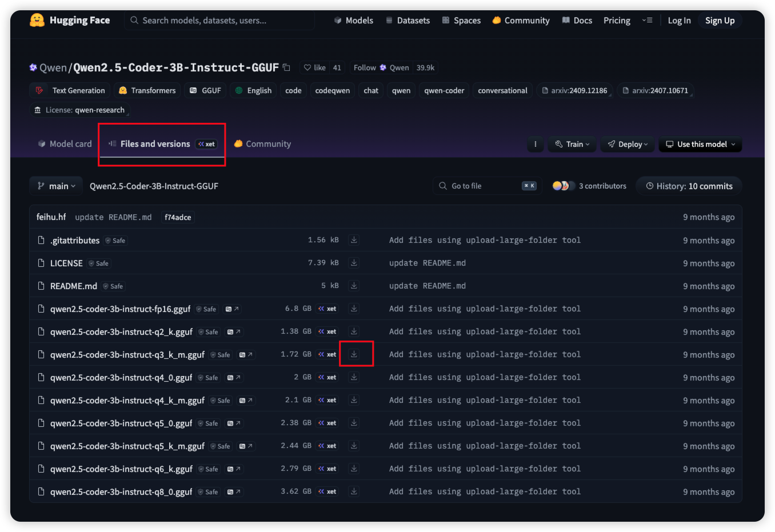Click the codeqwen tag

tap(333, 90)
